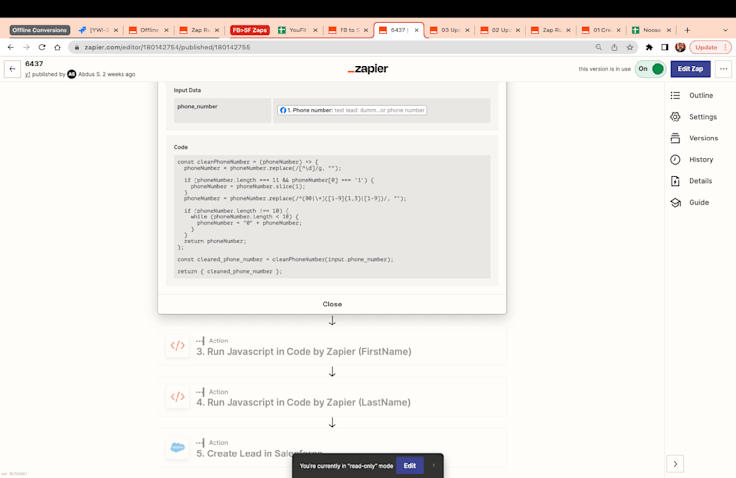This screenshot has width=736, height=478.
Task: Go to browser home page
Action: pos(57,47)
